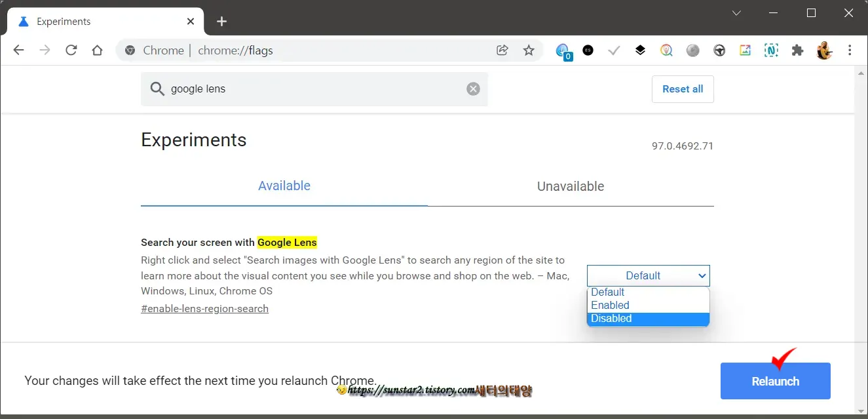Click the Chrome site info icon in omnibox
868x419 pixels.
click(x=130, y=50)
